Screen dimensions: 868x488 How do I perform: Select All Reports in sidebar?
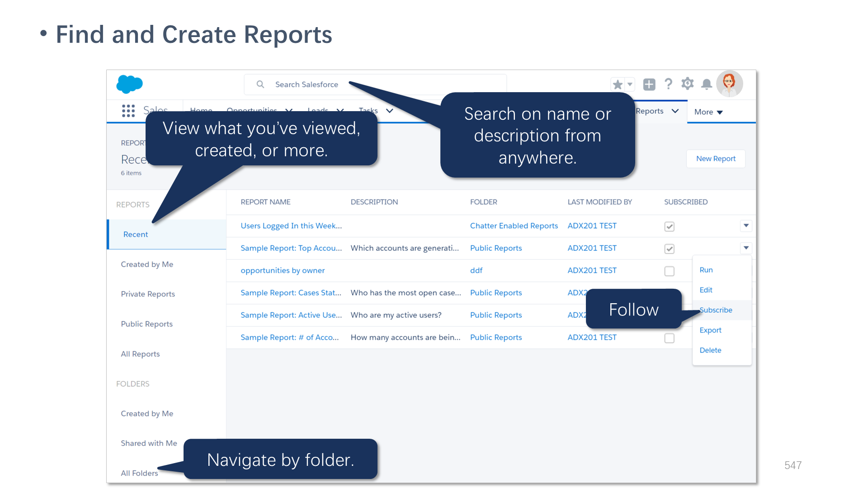click(x=140, y=354)
